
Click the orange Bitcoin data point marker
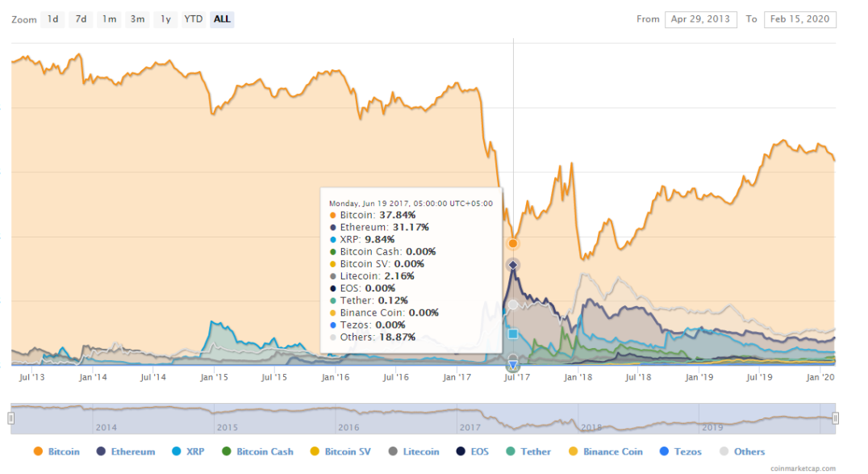click(x=513, y=243)
